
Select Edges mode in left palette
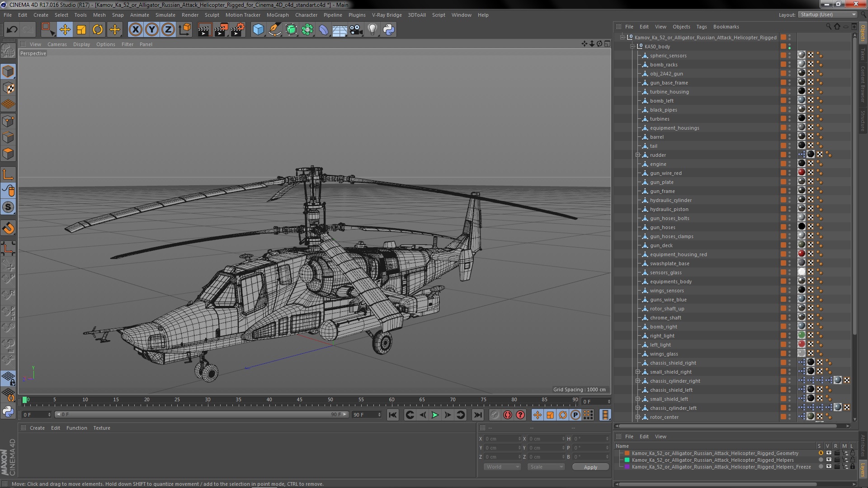(x=8, y=137)
